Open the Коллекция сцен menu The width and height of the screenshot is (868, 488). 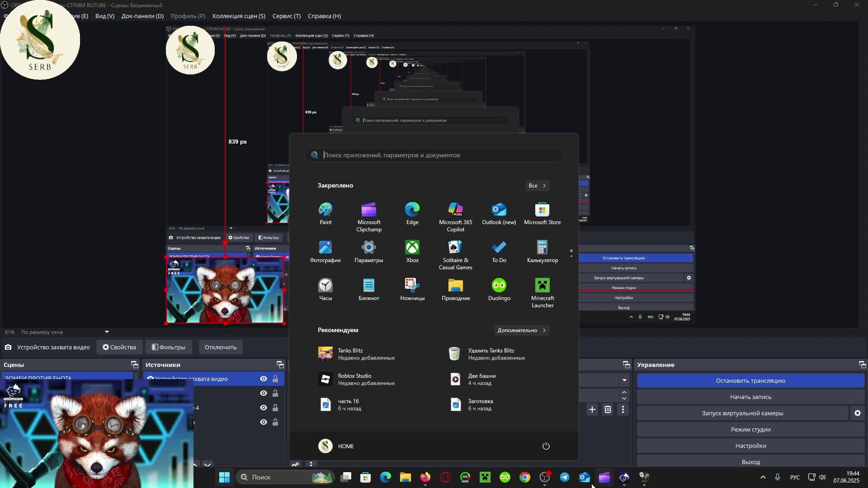click(x=239, y=16)
